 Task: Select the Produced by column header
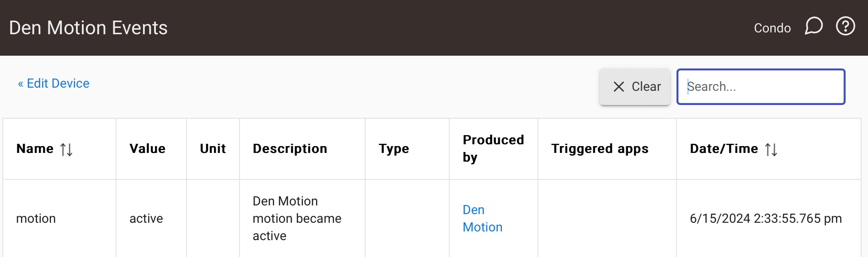point(494,149)
